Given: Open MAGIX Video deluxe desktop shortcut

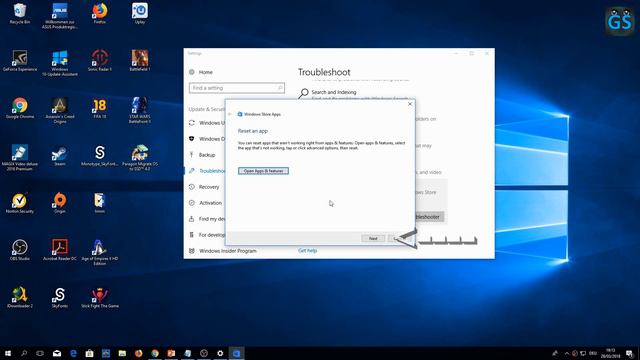Looking at the screenshot, I should [20, 158].
